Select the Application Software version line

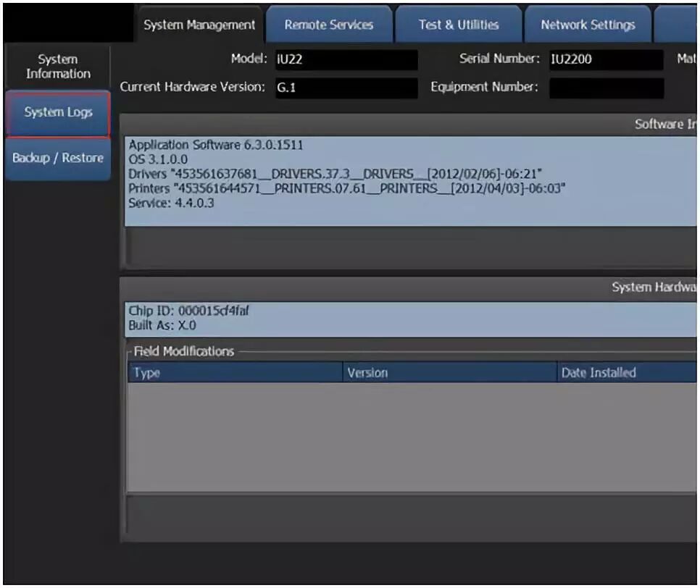click(216, 145)
